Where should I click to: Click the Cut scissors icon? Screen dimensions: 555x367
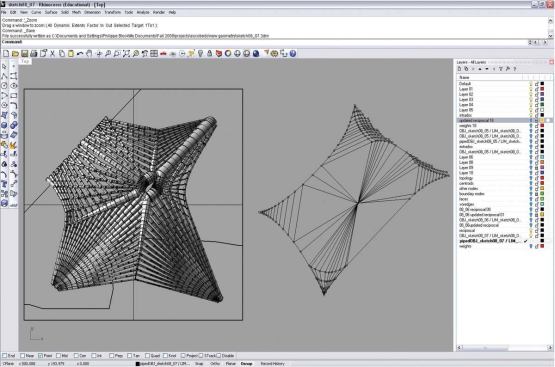pyautogui.click(x=52, y=54)
